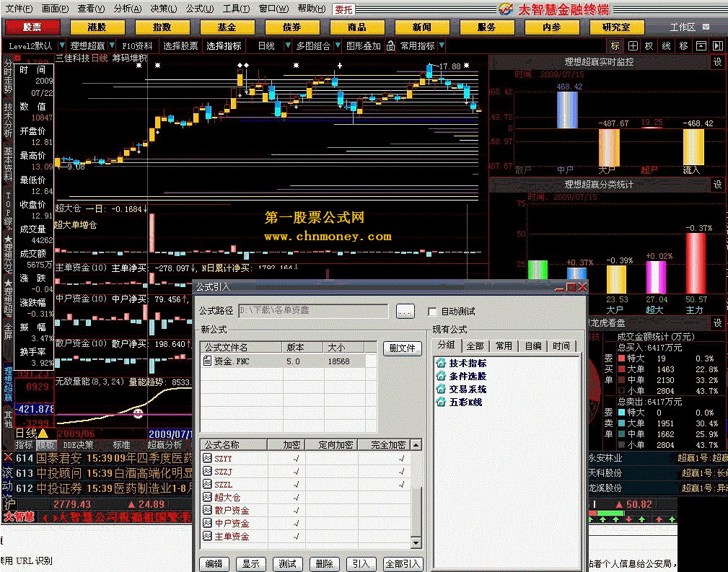
Task: Select the DDE决策 bottom tab
Action: pyautogui.click(x=78, y=445)
